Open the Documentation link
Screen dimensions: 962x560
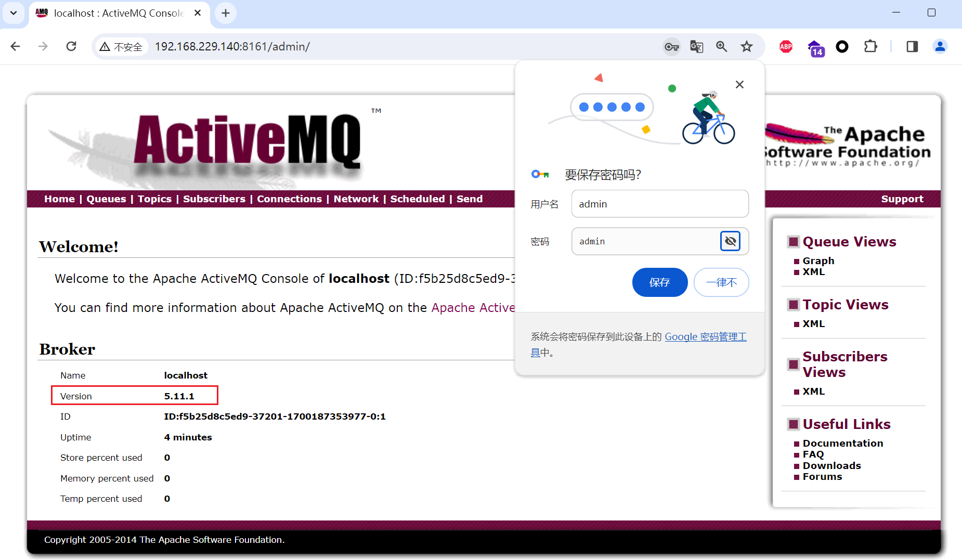click(x=842, y=444)
